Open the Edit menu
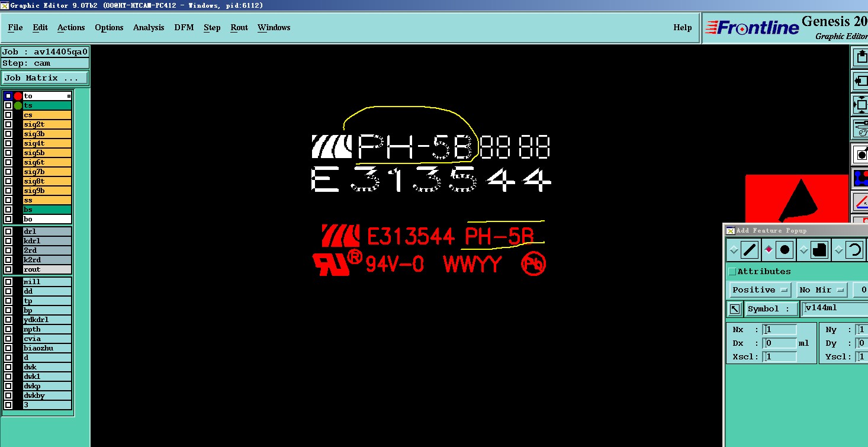Screen dimensions: 868x447 [x=40, y=27]
